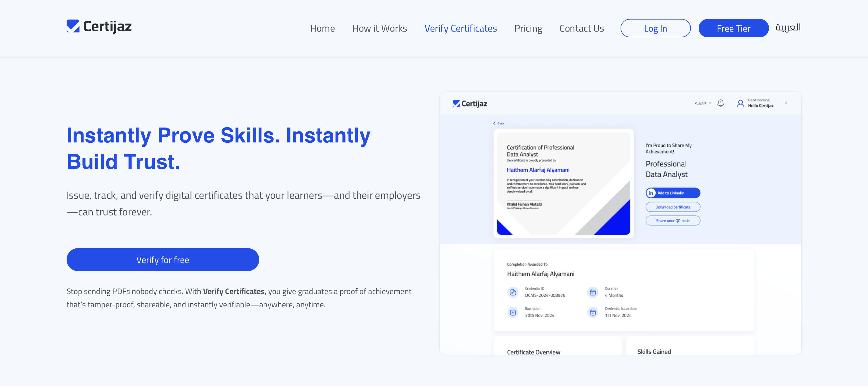The width and height of the screenshot is (868, 386).
Task: Open the notification bell in the dashboard preview
Action: point(721,103)
